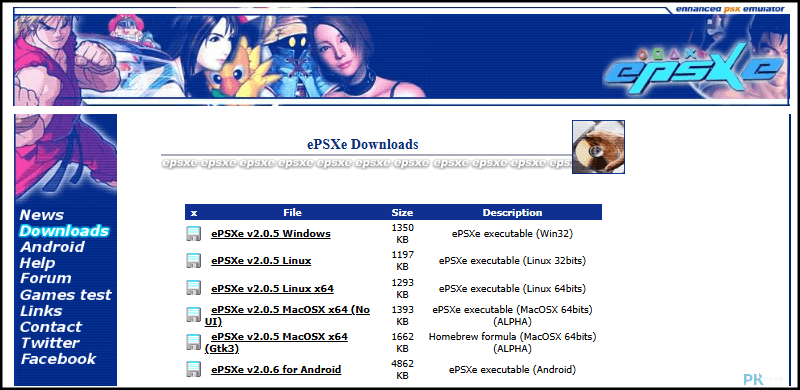The image size is (800, 390).
Task: Click description 'ePSXe executable (Win32)'
Action: [x=512, y=234]
